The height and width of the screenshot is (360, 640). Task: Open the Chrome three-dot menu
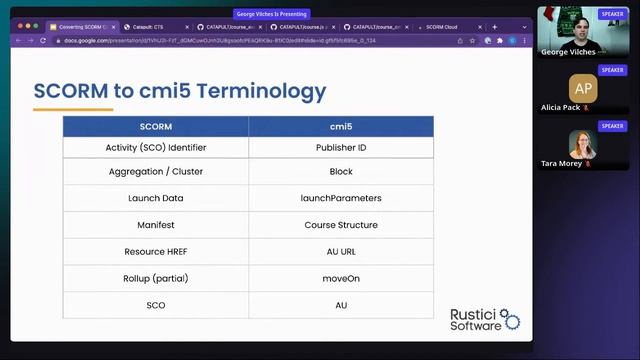point(524,41)
